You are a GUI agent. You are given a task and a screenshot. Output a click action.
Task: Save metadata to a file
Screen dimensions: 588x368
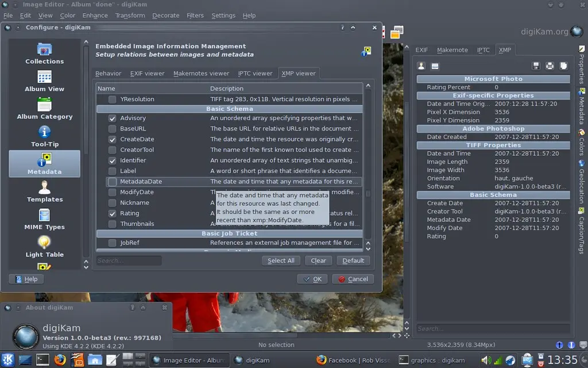point(536,66)
